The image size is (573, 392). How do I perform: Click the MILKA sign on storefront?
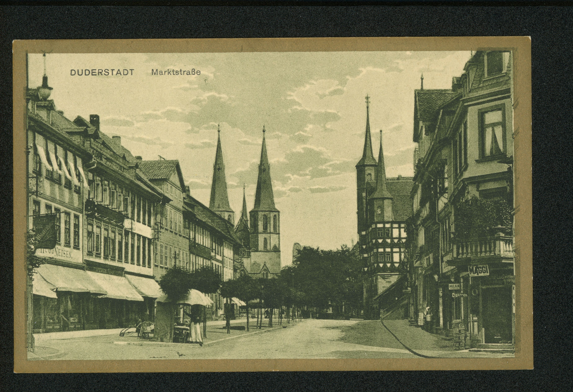point(454,287)
